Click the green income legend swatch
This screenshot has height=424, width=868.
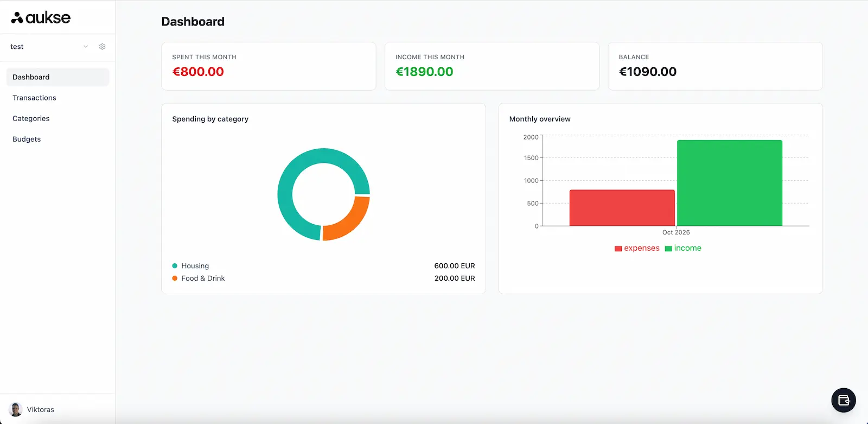668,249
